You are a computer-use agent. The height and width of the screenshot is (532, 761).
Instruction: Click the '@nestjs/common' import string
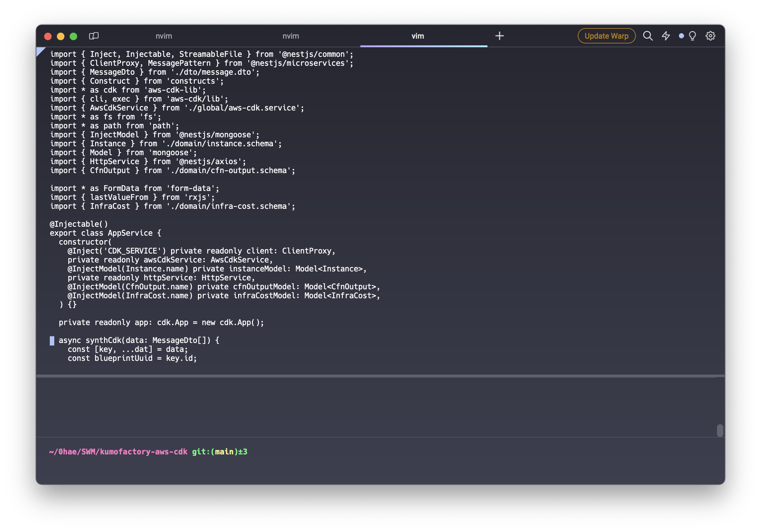[313, 54]
